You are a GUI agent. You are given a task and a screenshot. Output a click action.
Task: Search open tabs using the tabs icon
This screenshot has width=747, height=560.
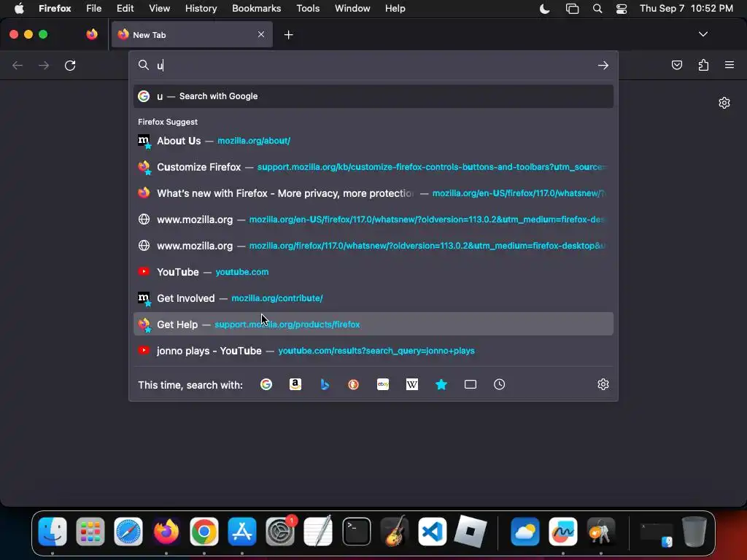click(471, 384)
